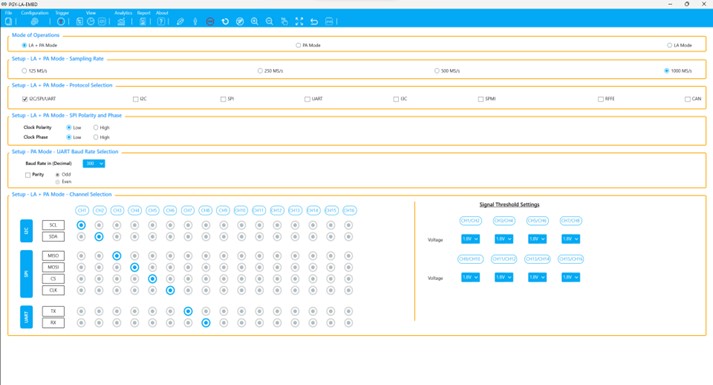Click the circular refresh arrow icon
The width and height of the screenshot is (713, 385).
tap(225, 21)
